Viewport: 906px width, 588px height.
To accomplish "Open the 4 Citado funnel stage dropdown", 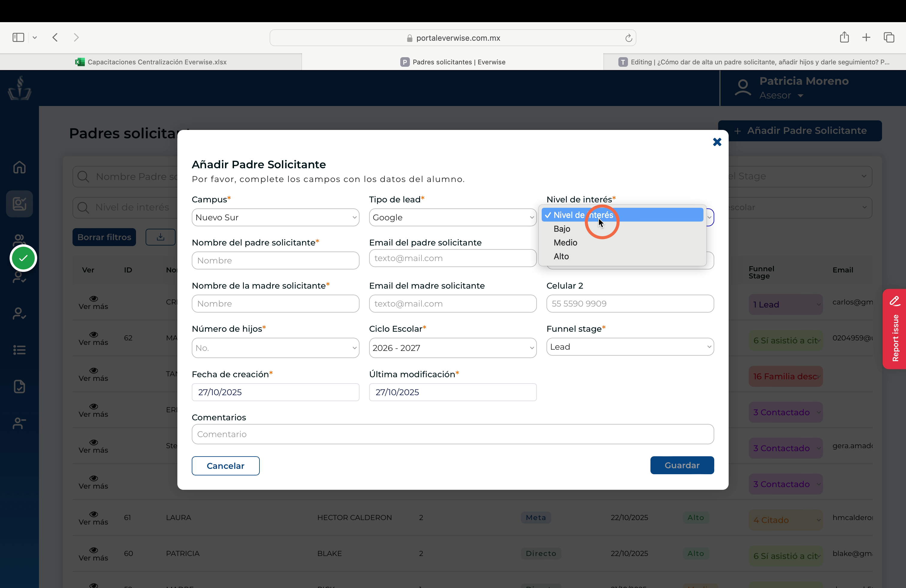I will tap(786, 520).
